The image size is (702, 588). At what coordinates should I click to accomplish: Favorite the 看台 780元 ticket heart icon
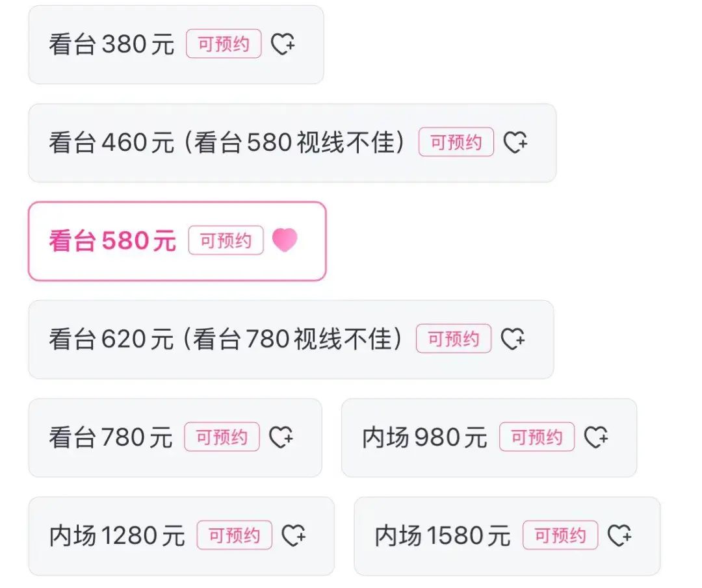coord(281,437)
